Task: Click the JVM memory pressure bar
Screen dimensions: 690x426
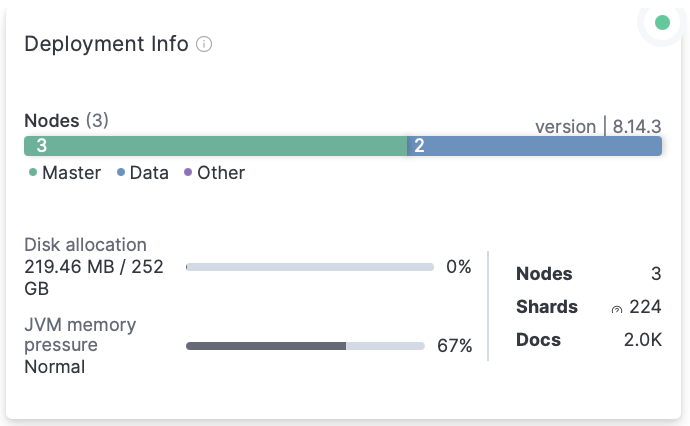Action: 305,346
